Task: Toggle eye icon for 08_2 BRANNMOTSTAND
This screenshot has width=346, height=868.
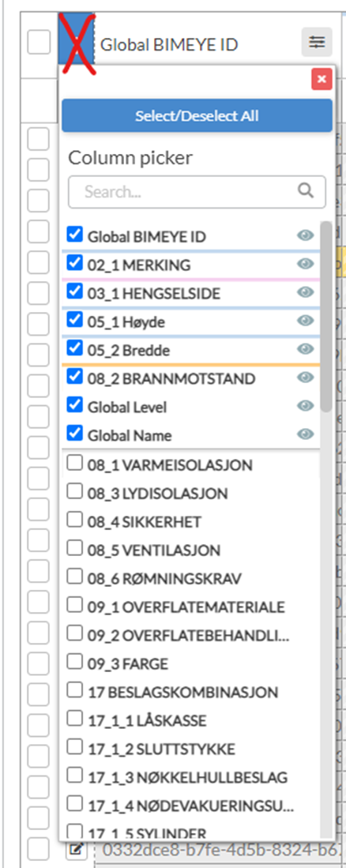Action: (305, 378)
